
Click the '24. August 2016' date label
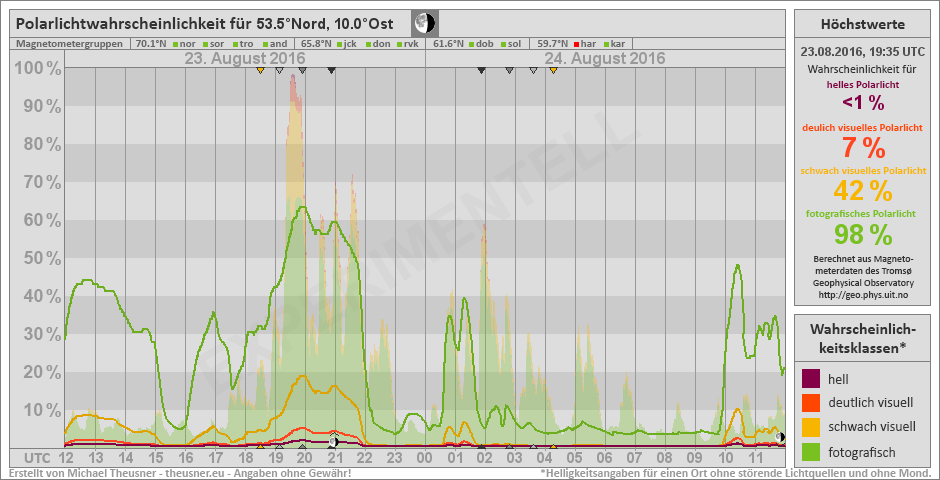coord(606,59)
